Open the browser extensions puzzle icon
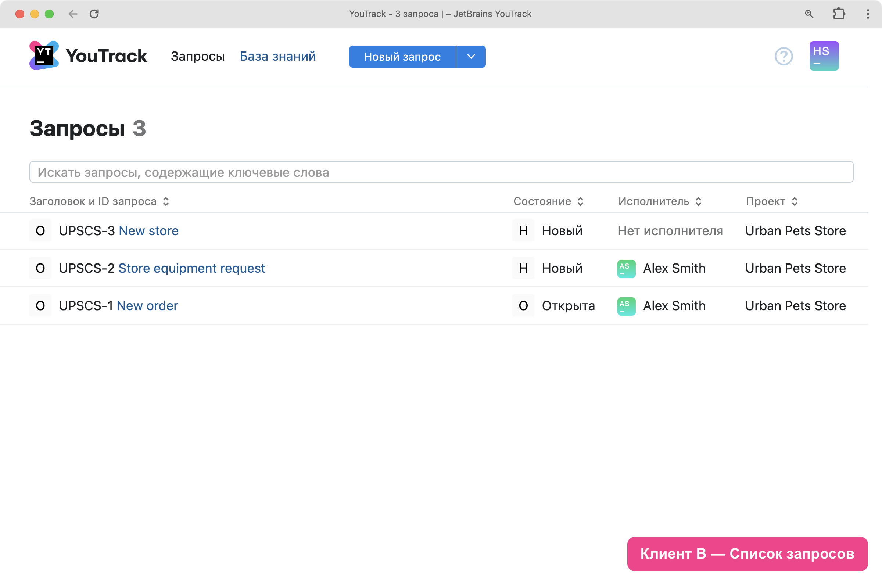 (839, 14)
